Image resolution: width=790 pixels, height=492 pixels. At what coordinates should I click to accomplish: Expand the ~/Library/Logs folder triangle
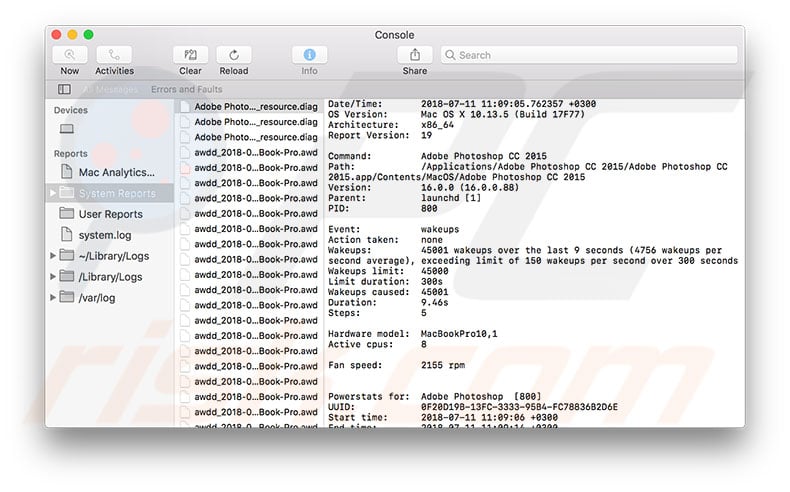click(53, 256)
